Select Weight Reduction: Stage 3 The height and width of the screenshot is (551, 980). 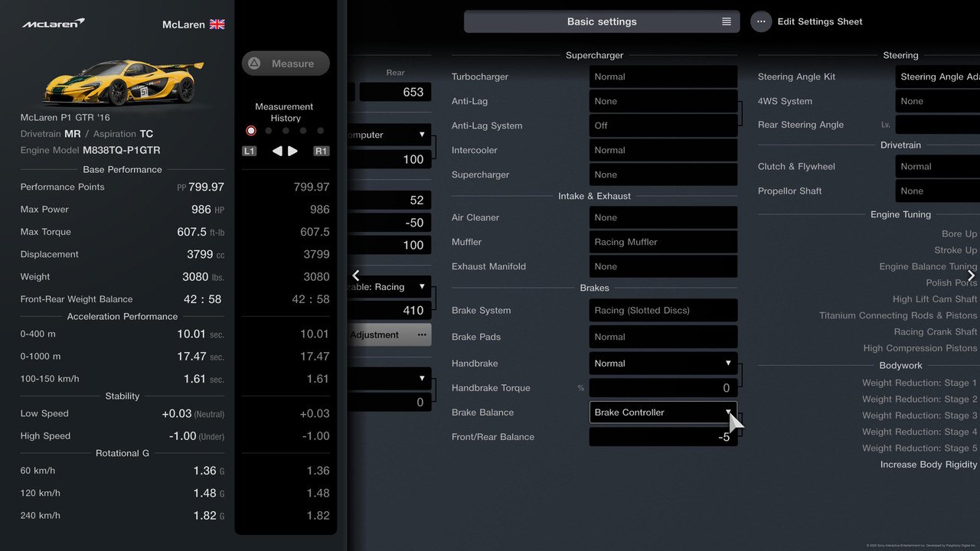pos(920,416)
